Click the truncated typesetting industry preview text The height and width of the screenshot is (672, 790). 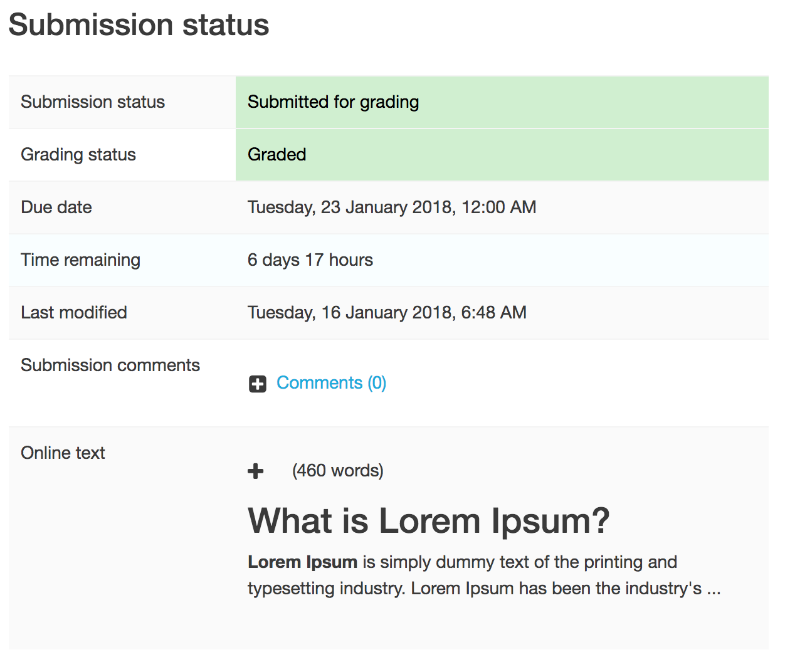[x=484, y=589]
